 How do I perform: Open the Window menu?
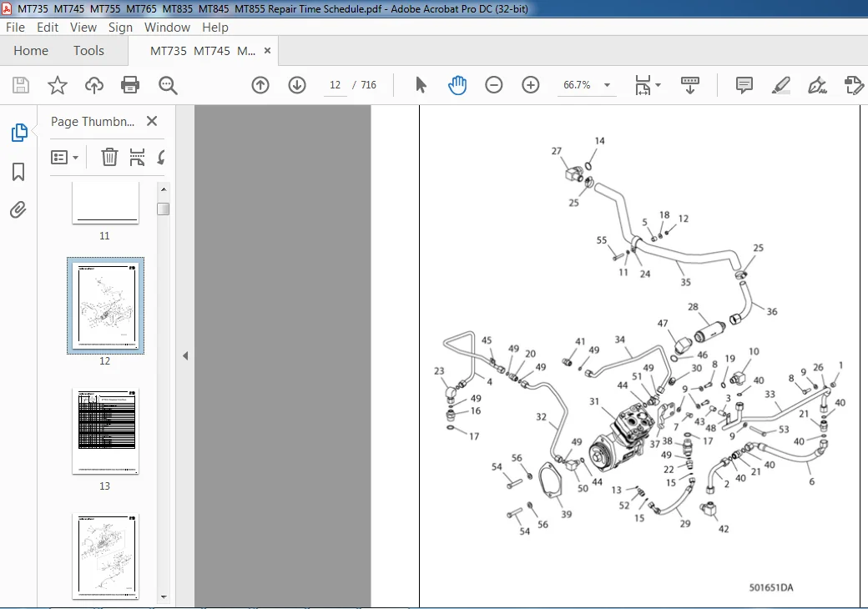pyautogui.click(x=167, y=27)
